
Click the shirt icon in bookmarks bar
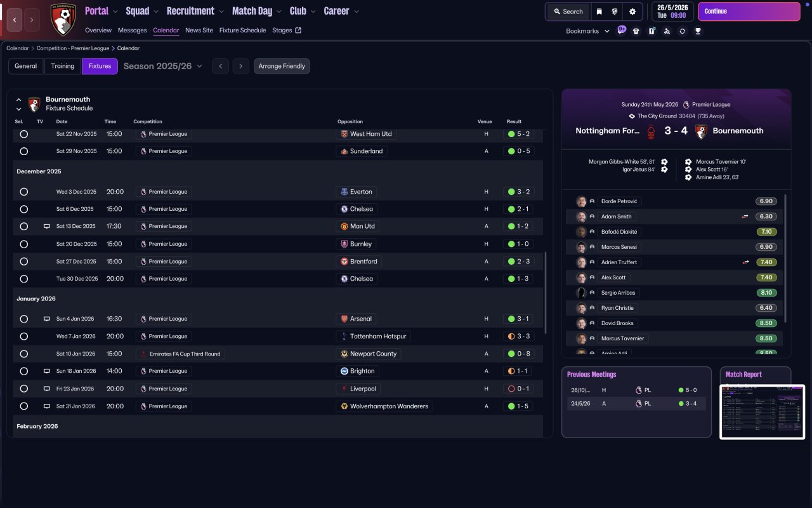[x=636, y=30]
